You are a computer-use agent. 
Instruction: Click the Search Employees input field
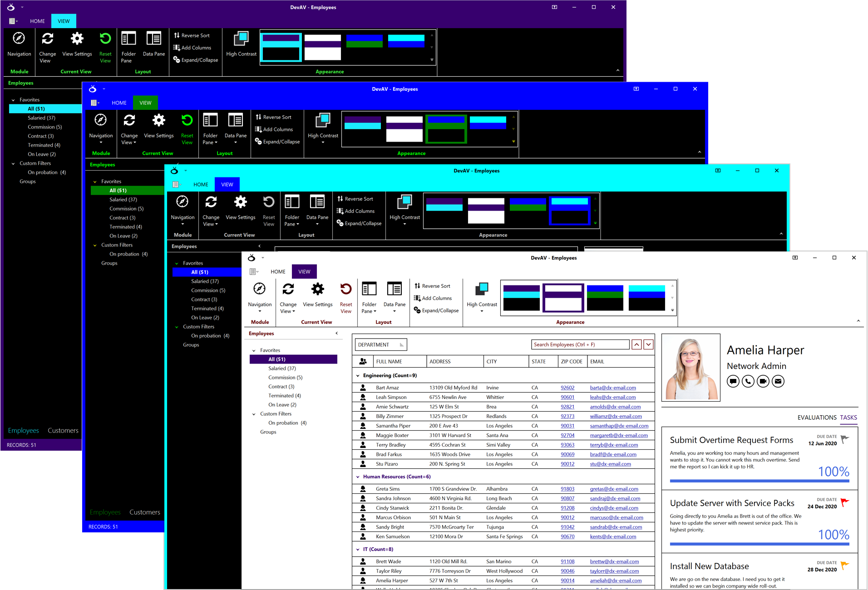tap(580, 344)
